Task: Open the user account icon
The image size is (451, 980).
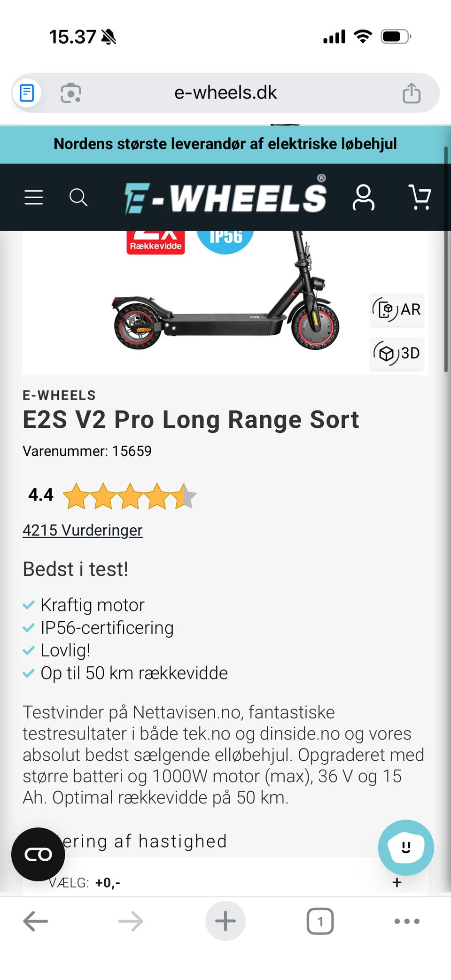Action: pos(363,197)
